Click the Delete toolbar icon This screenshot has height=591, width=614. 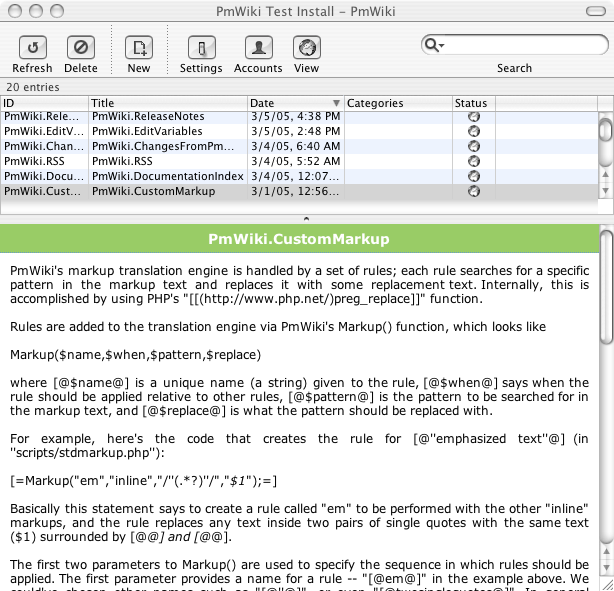coord(81,48)
